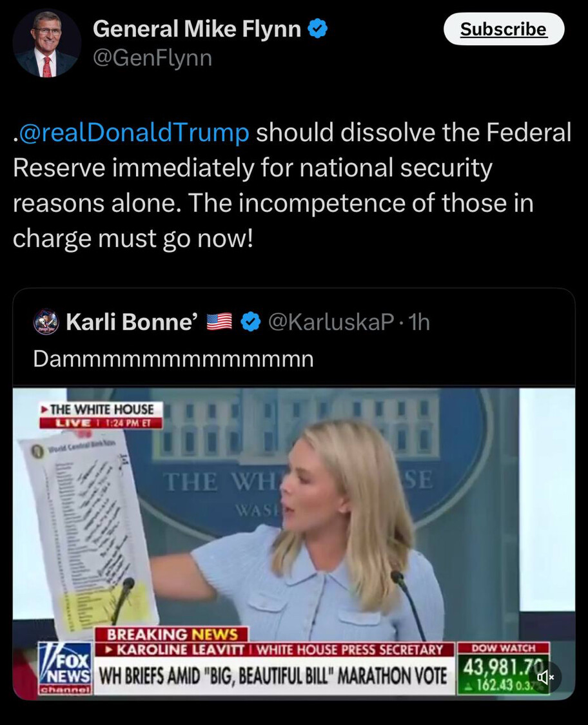Click the White House Live label in the video
The image size is (588, 725).
coord(101,415)
